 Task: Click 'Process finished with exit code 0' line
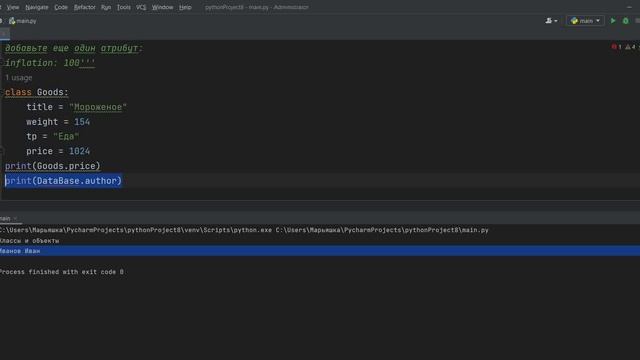62,271
